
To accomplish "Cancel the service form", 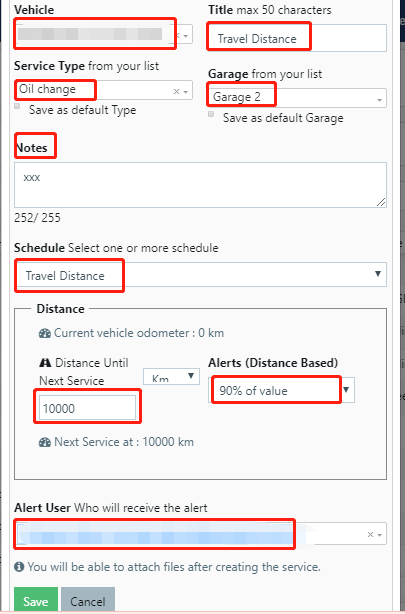I will 88,601.
